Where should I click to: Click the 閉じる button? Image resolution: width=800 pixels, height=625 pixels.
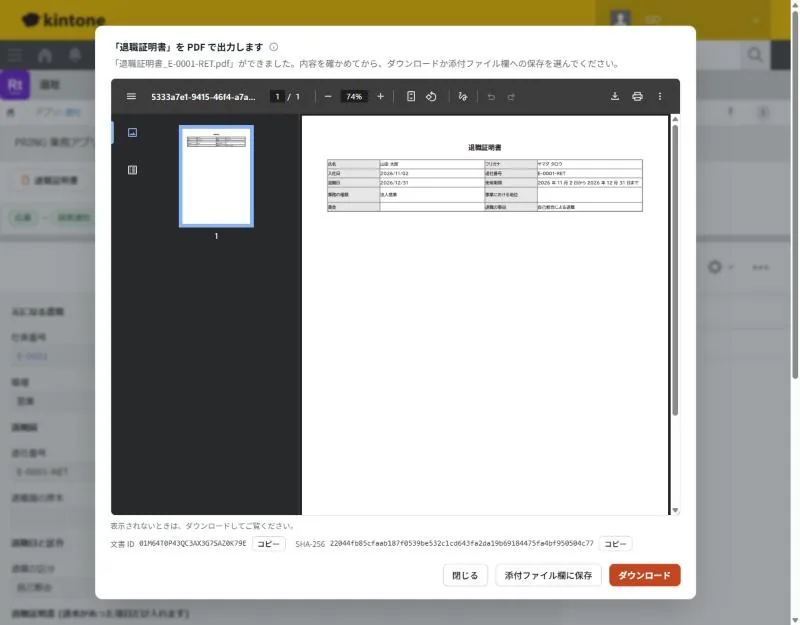[x=465, y=576]
